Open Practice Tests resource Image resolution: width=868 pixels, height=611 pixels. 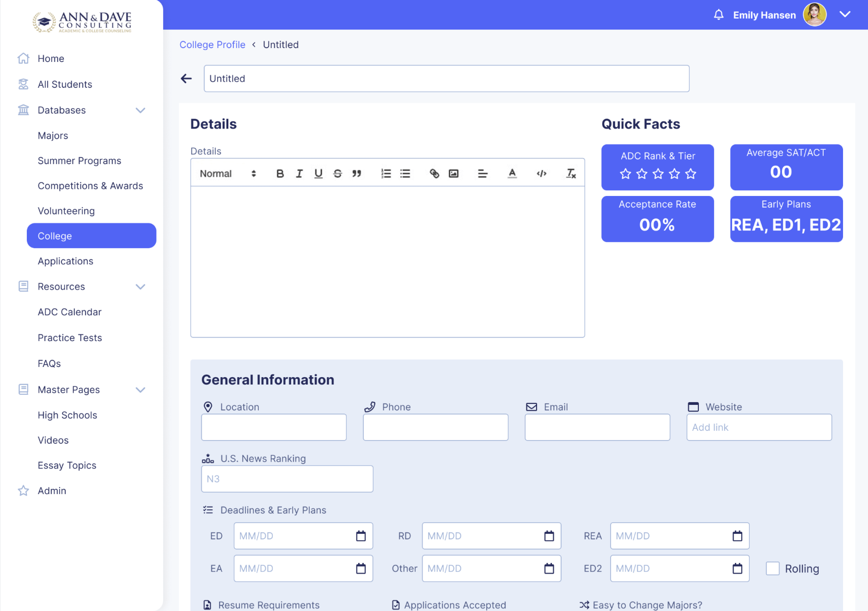[x=70, y=338]
